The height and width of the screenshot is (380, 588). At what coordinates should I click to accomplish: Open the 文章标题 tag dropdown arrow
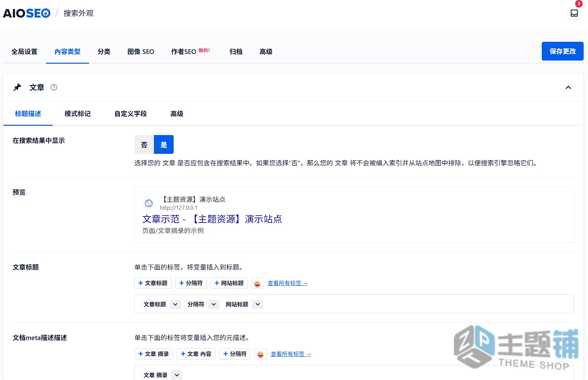tap(175, 304)
